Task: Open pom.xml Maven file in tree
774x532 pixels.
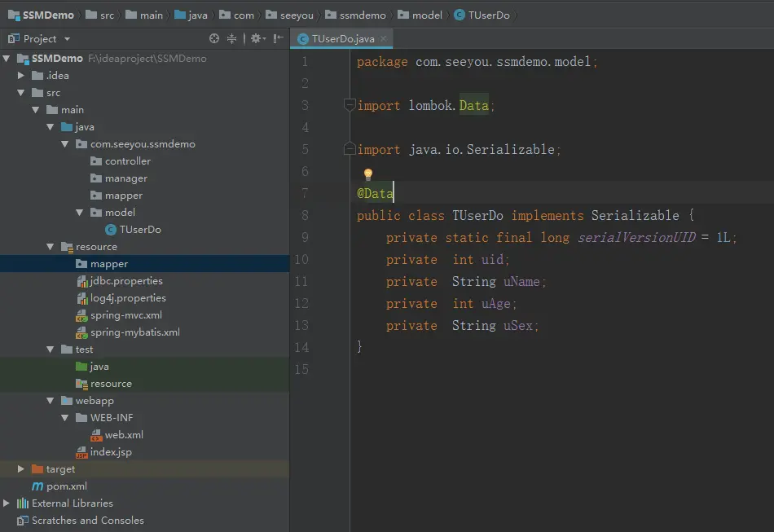Action: [x=66, y=486]
